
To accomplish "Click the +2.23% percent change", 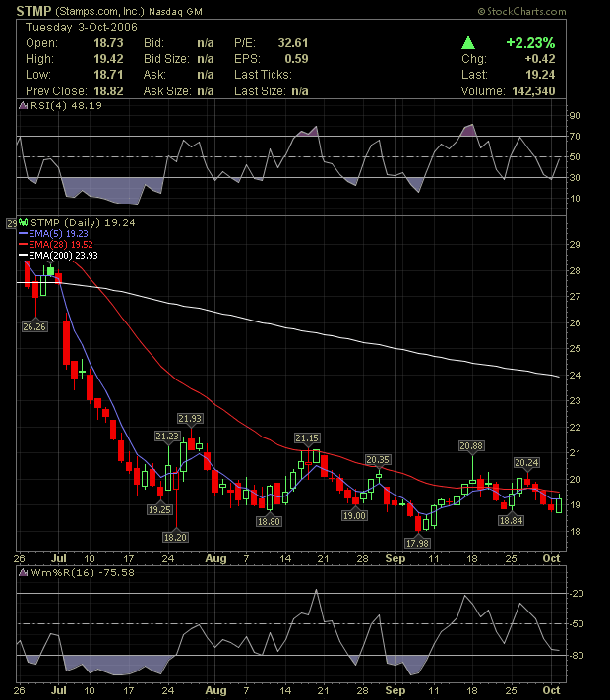I will 530,43.
